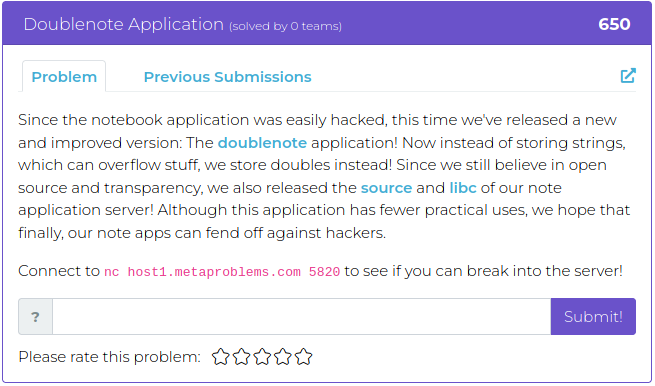Rate problem one star
Image resolution: width=655 pixels, height=386 pixels.
(x=221, y=357)
